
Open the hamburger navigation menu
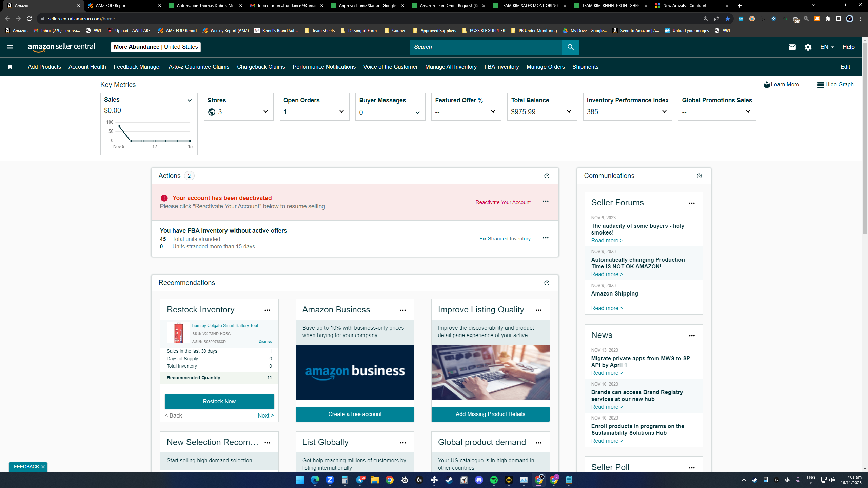click(x=10, y=47)
